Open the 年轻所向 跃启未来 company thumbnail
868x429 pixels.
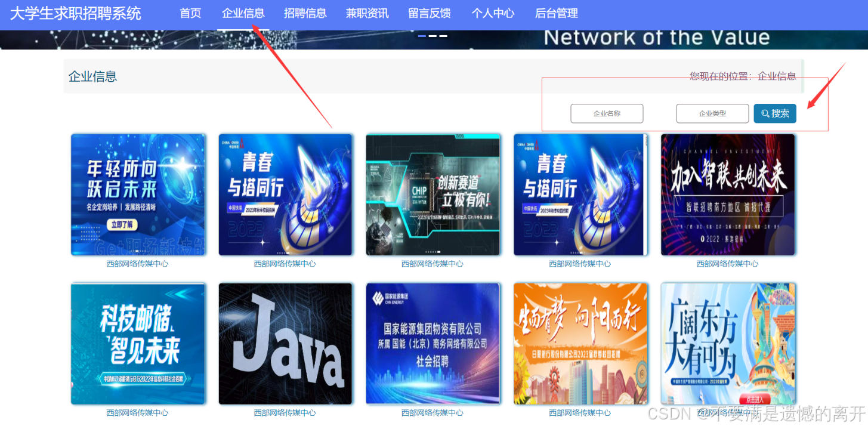[138, 195]
